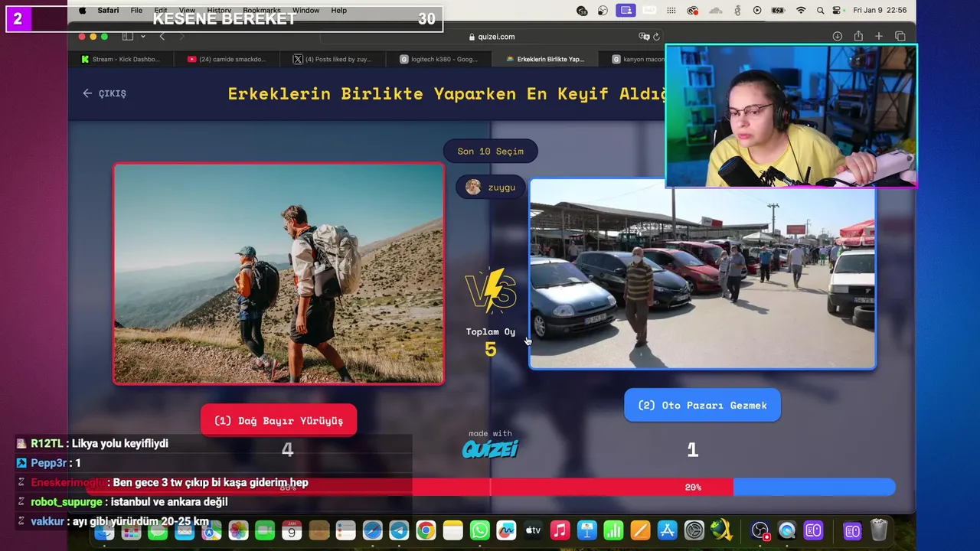Open the Help menu
This screenshot has width=980, height=551.
click(338, 11)
